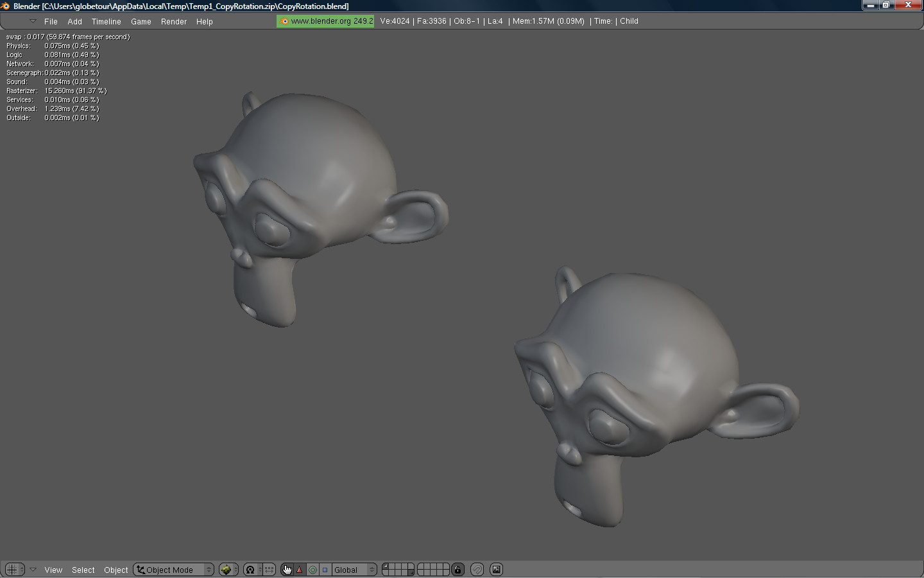
Task: Enable the rotate manipulator circle icon
Action: pos(312,570)
